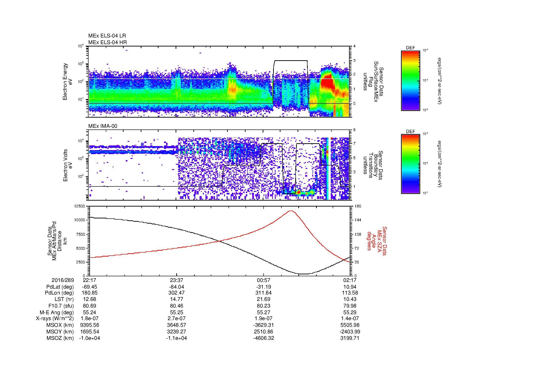This screenshot has height=392, width=555.
Task: Click the F10.7 value 79.98
Action: (350, 306)
